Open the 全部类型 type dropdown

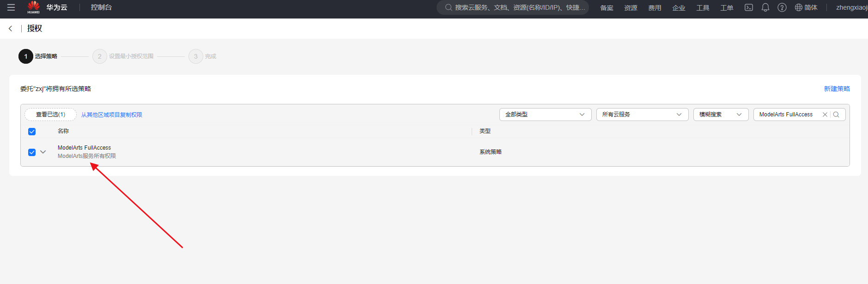tap(546, 115)
